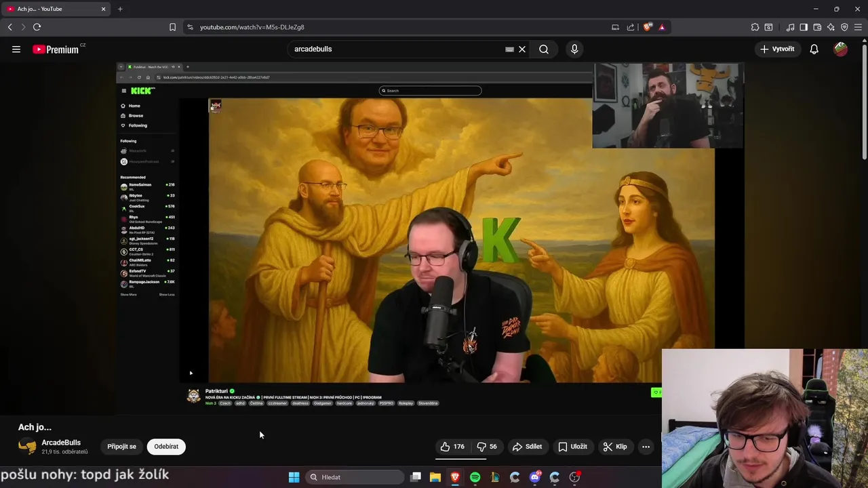Go forward with browser forward arrow

[x=23, y=27]
